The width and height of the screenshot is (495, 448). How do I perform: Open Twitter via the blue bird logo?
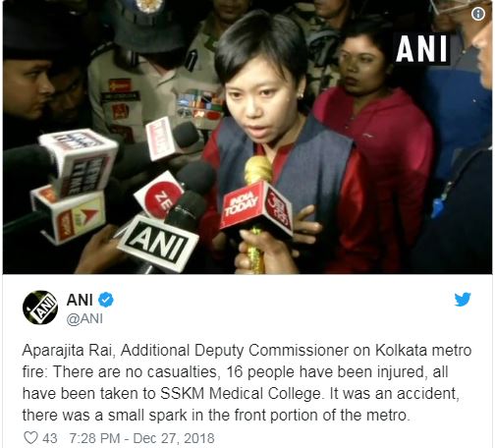(463, 300)
